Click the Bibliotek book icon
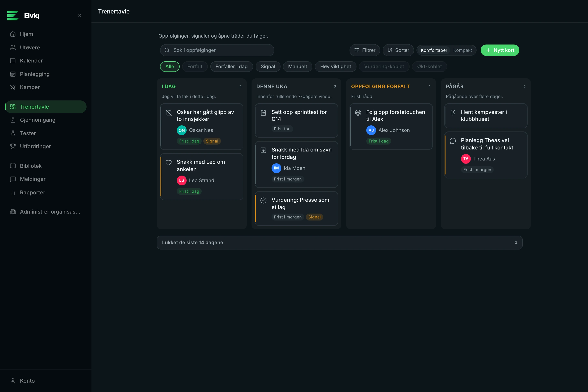This screenshot has width=588, height=392. [13, 166]
